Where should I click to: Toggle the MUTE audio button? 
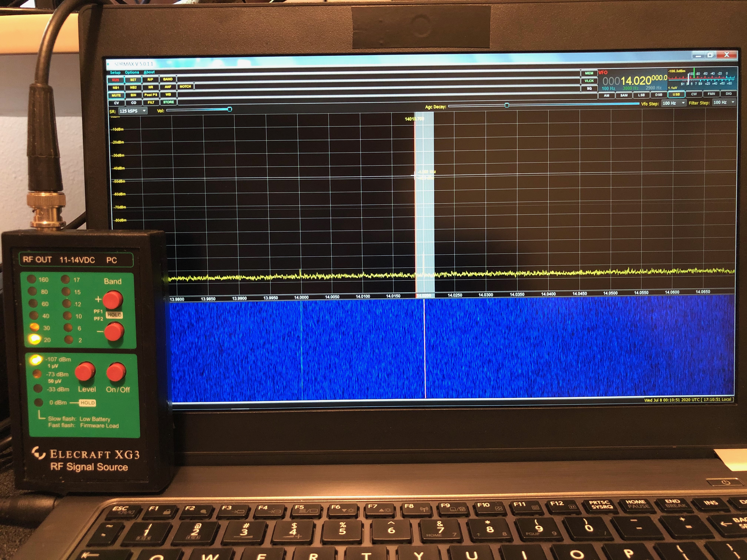point(116,95)
